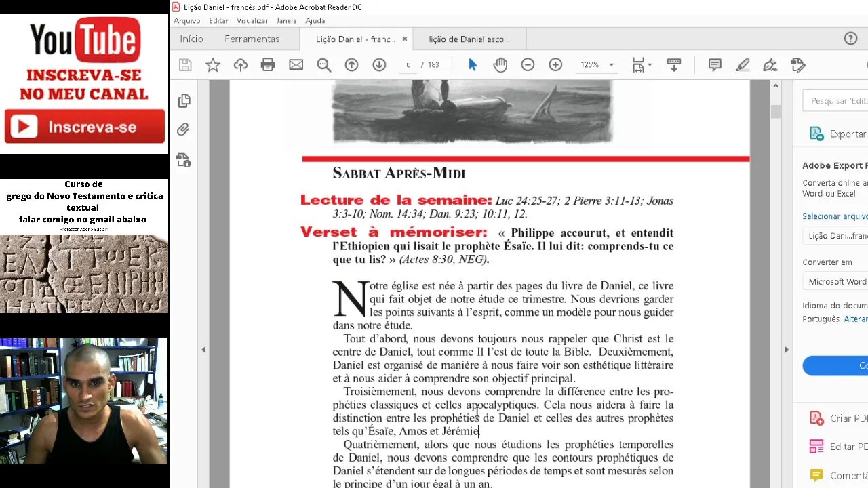The height and width of the screenshot is (488, 868).
Task: Click the star bookmark icon
Action: [x=213, y=65]
